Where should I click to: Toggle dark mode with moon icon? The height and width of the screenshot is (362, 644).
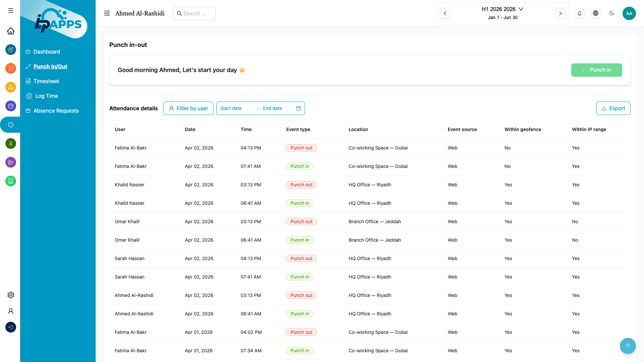pyautogui.click(x=612, y=13)
